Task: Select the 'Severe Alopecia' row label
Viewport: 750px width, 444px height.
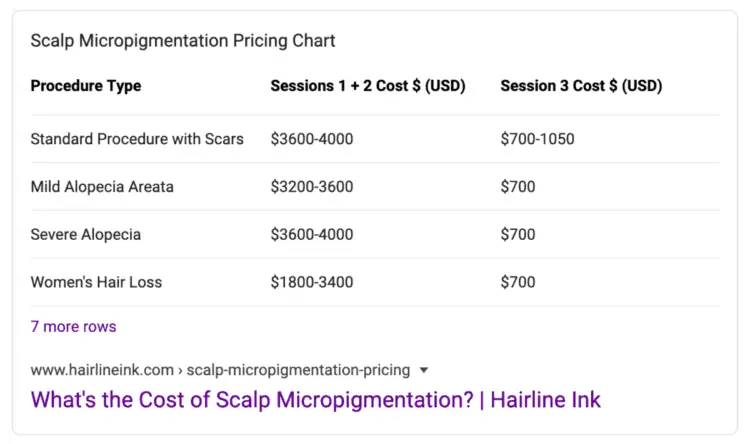Action: [x=86, y=234]
